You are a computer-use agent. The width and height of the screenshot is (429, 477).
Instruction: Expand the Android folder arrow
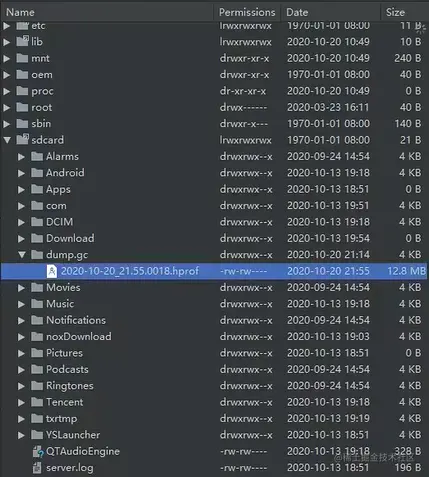[x=21, y=173]
